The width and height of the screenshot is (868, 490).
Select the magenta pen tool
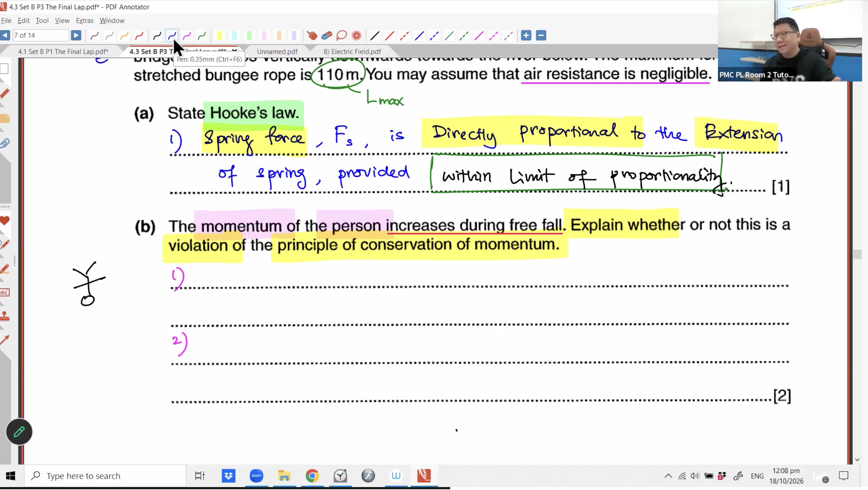click(x=187, y=36)
